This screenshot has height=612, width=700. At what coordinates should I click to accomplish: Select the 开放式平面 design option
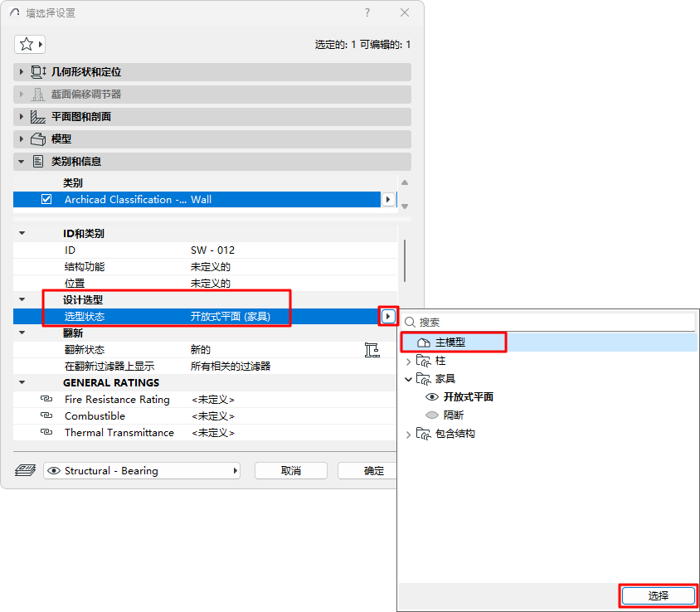click(x=469, y=397)
